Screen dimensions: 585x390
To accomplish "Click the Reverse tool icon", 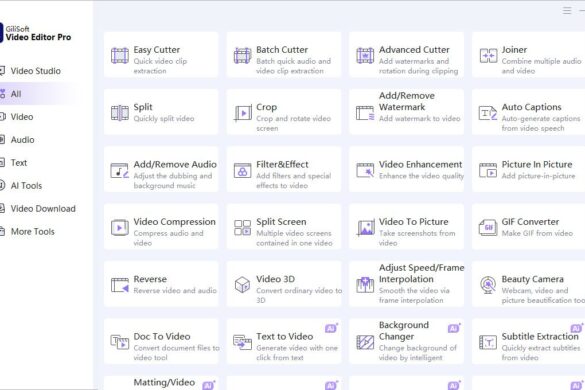I will [x=120, y=285].
